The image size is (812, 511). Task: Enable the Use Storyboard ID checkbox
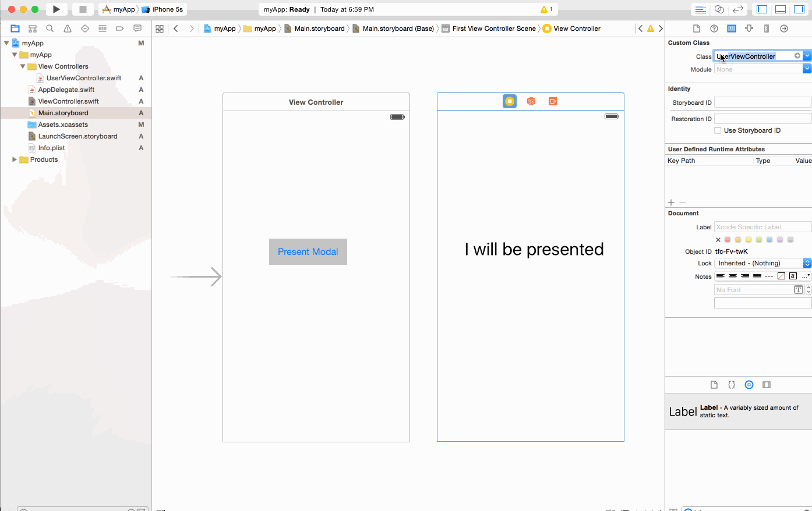tap(718, 130)
